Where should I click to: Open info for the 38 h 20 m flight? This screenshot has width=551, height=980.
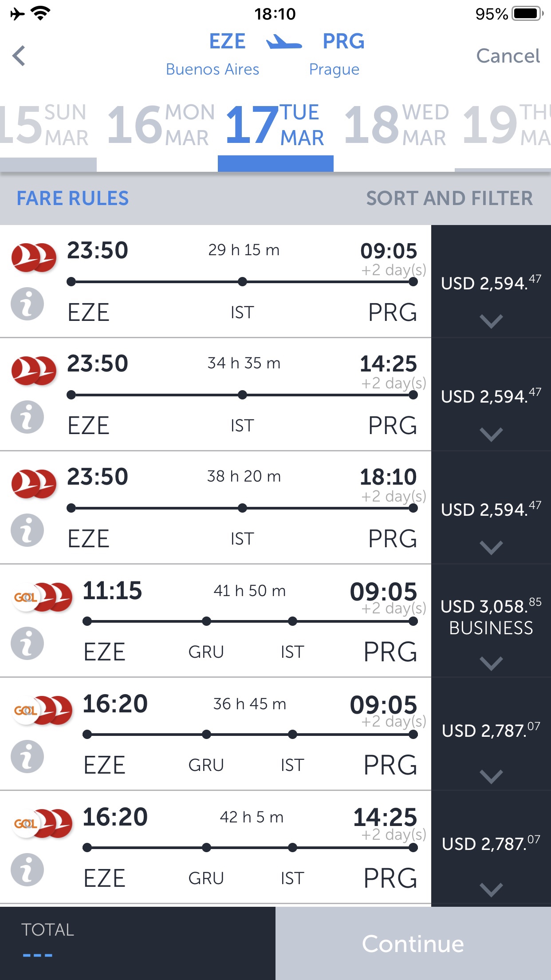click(27, 530)
